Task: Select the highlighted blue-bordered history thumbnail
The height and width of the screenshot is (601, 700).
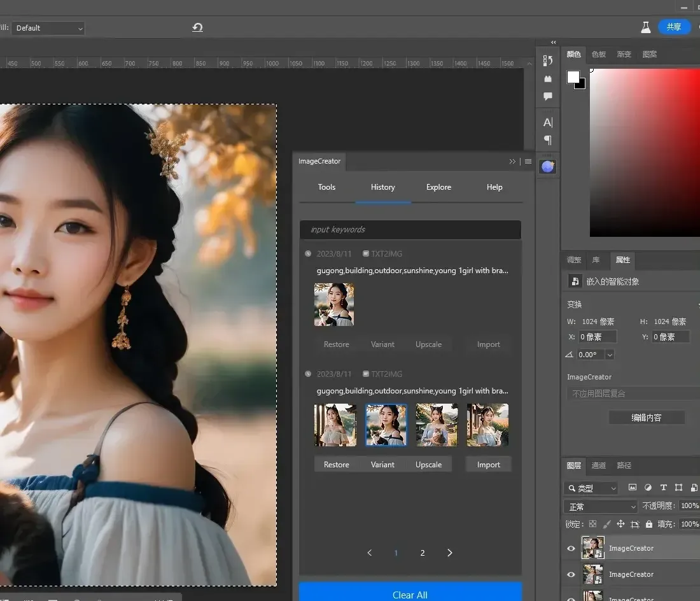Action: click(386, 425)
